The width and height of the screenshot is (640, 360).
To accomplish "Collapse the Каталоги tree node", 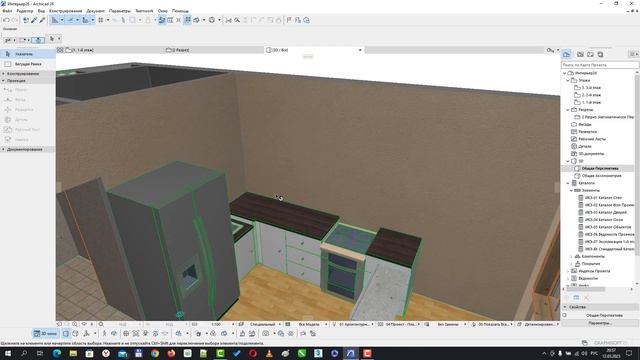I will point(568,183).
